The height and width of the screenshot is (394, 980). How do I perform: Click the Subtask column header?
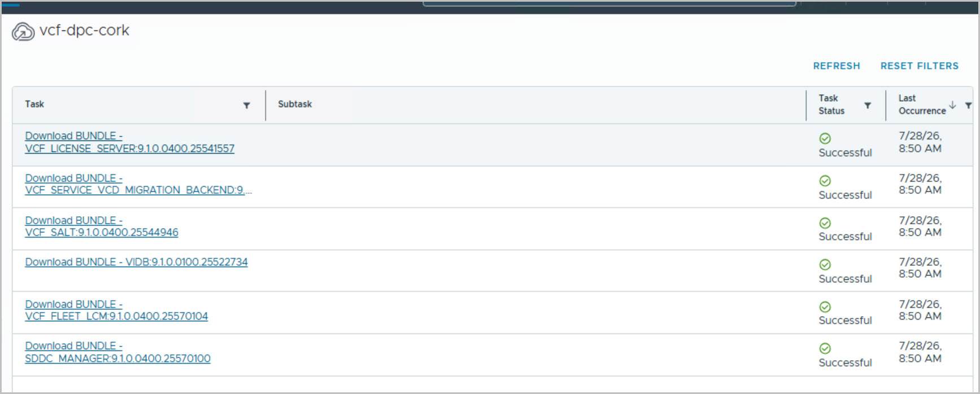pos(295,104)
